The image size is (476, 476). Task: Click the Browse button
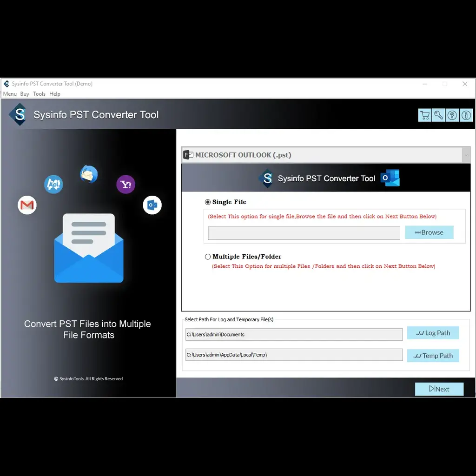click(x=429, y=232)
